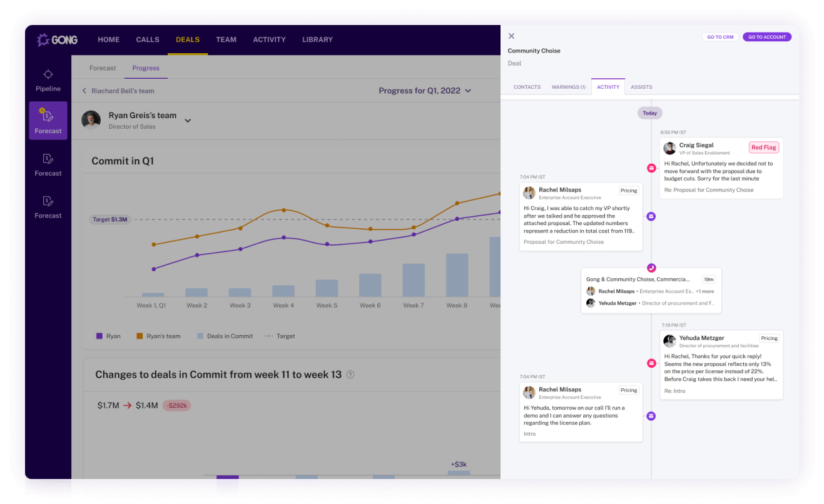This screenshot has width=824, height=504.
Task: Click the Ryan's team legend color swatch
Action: click(x=140, y=336)
